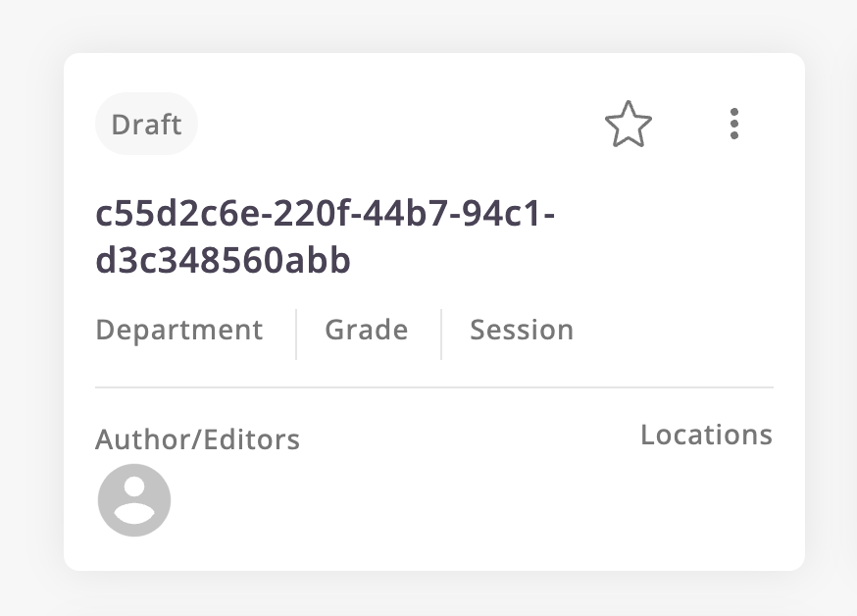
Task: Expand the kebab menu on the card
Action: coord(733,125)
